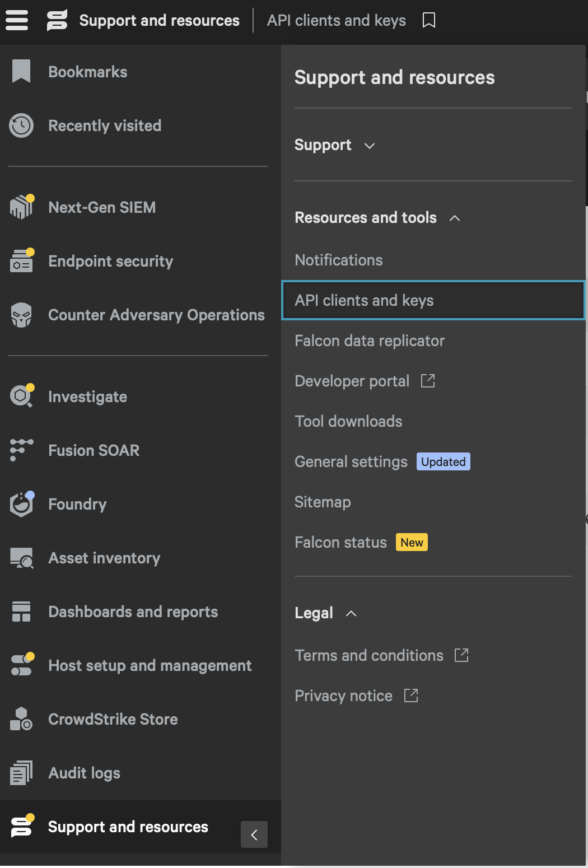Expand the Support section
This screenshot has height=868, width=588.
(334, 145)
